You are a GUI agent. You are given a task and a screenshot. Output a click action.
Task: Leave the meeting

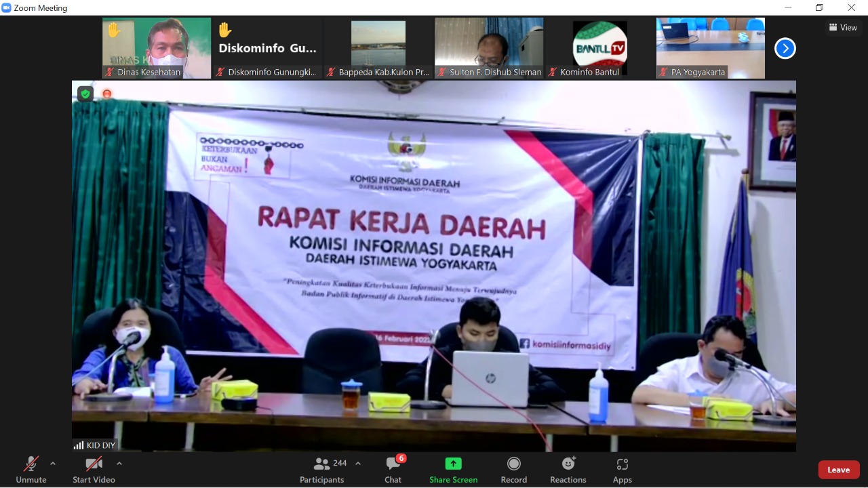click(839, 470)
